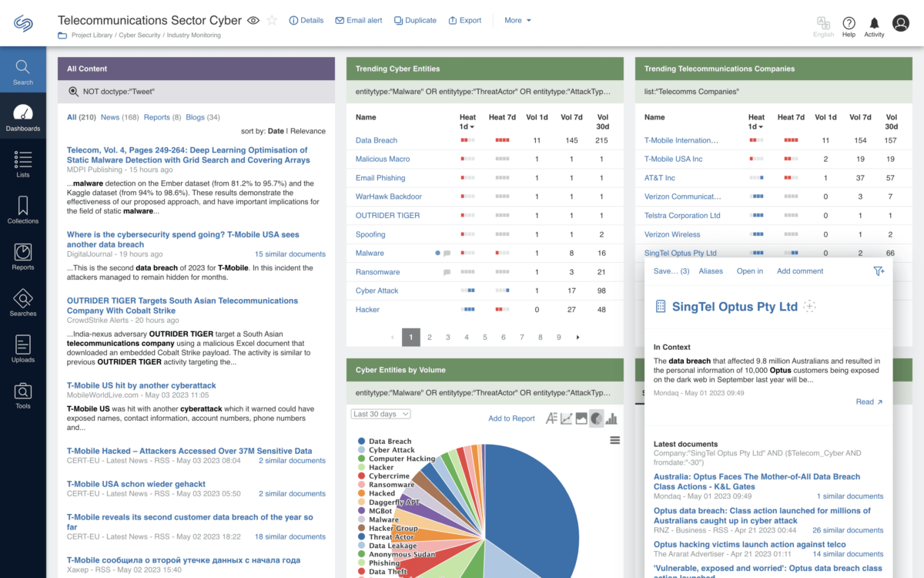Viewport: 924px width, 578px height.
Task: Click the magnifier in All Content query
Action: point(74,92)
